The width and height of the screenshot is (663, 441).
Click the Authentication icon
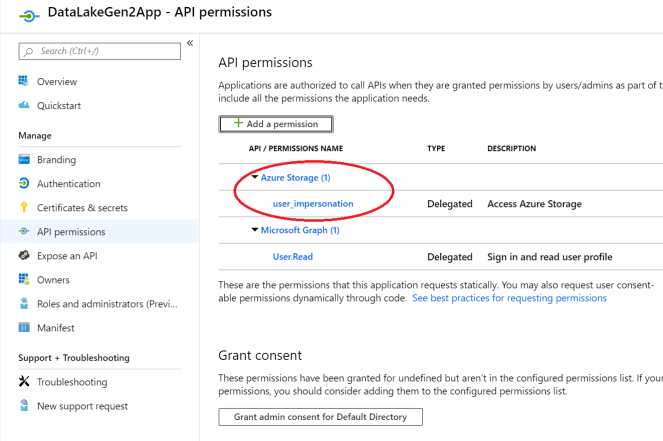(24, 184)
